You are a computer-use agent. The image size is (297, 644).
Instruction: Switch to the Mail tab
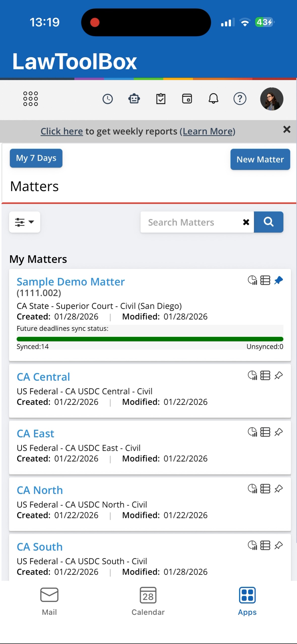click(49, 601)
